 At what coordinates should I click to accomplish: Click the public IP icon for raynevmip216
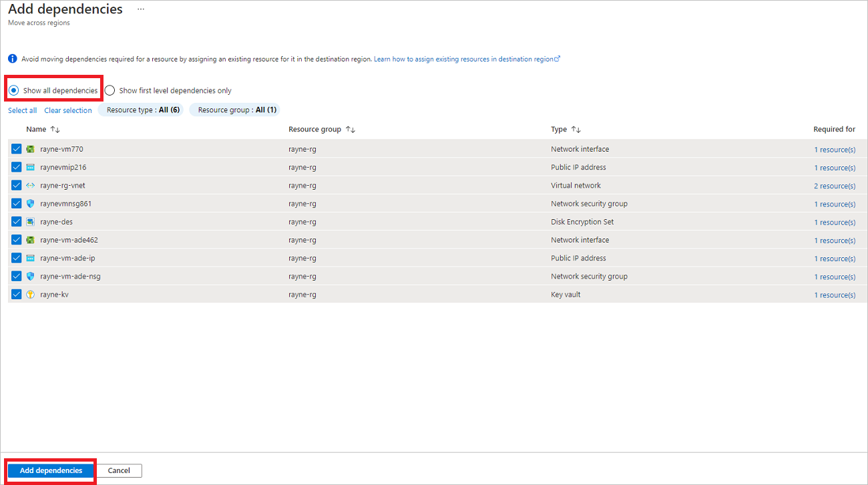(30, 167)
